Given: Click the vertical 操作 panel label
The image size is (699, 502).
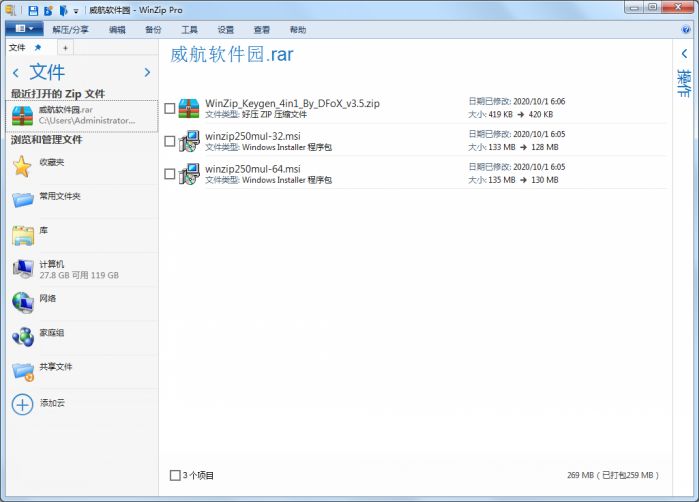Looking at the screenshot, I should click(x=684, y=83).
